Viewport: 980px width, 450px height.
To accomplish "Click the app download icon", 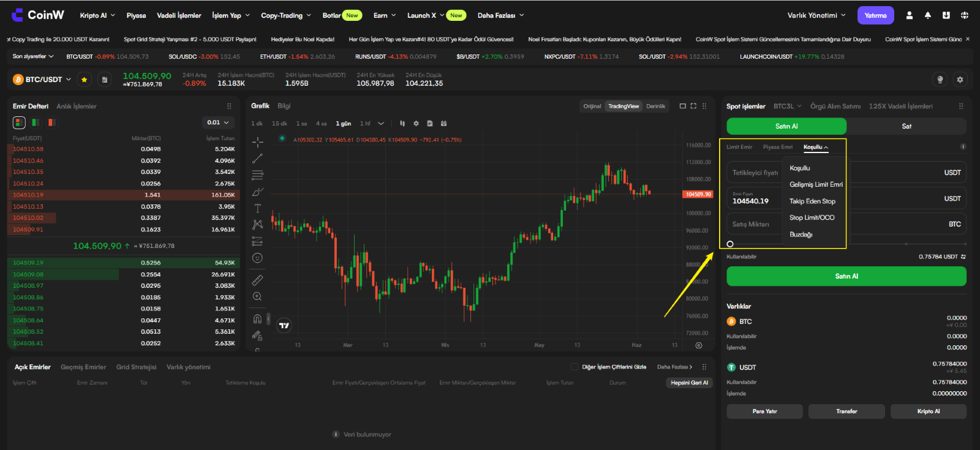I will [946, 15].
